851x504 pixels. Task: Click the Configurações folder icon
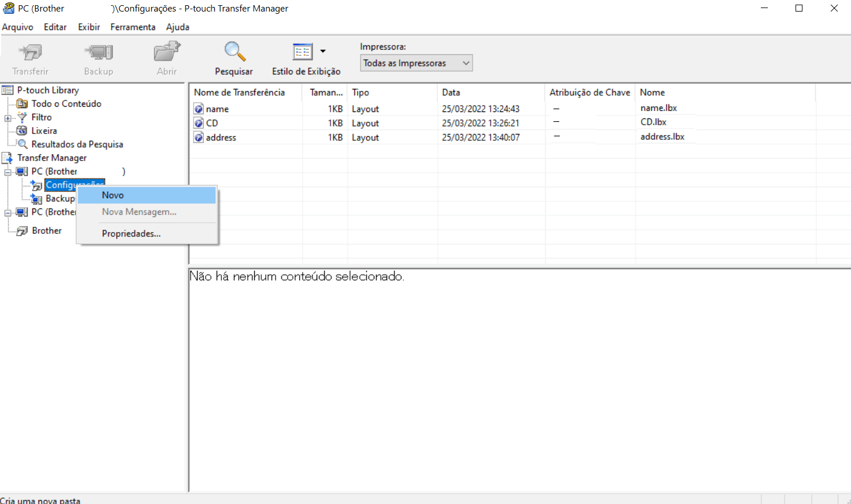click(x=36, y=185)
